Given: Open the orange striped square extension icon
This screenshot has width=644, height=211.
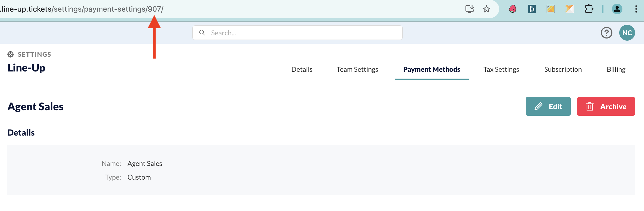Looking at the screenshot, I should 551,9.
